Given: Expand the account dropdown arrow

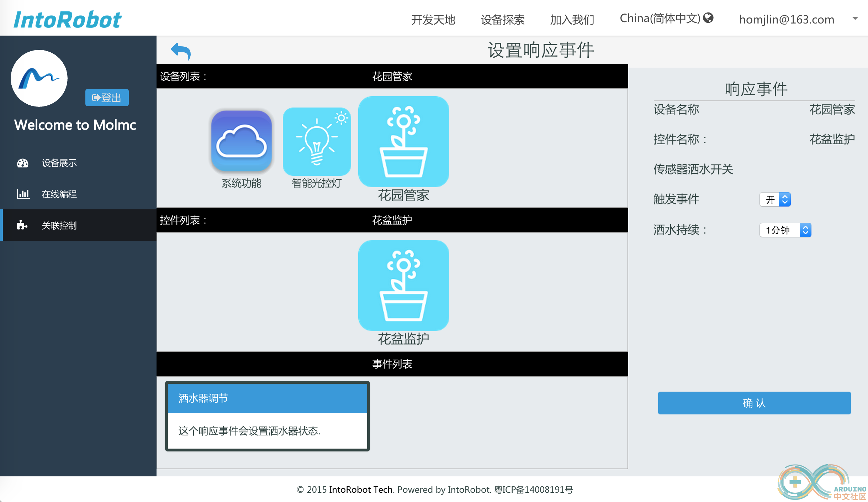Looking at the screenshot, I should tap(855, 19).
